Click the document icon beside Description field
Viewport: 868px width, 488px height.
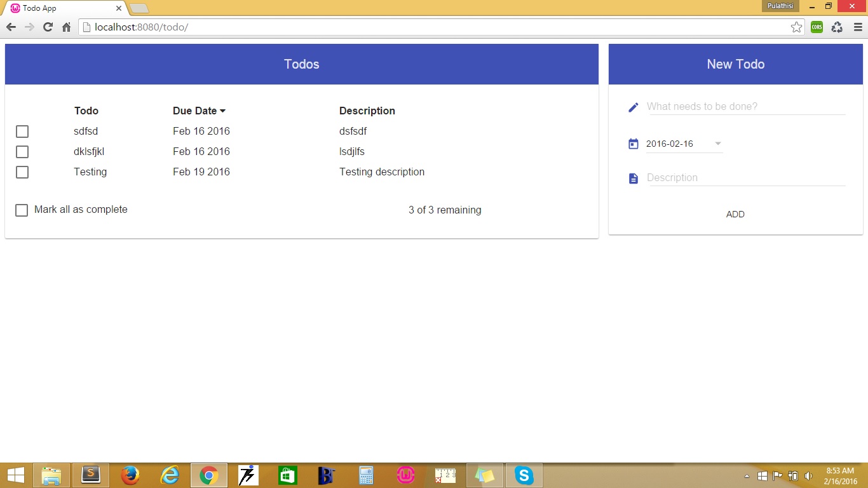click(633, 179)
